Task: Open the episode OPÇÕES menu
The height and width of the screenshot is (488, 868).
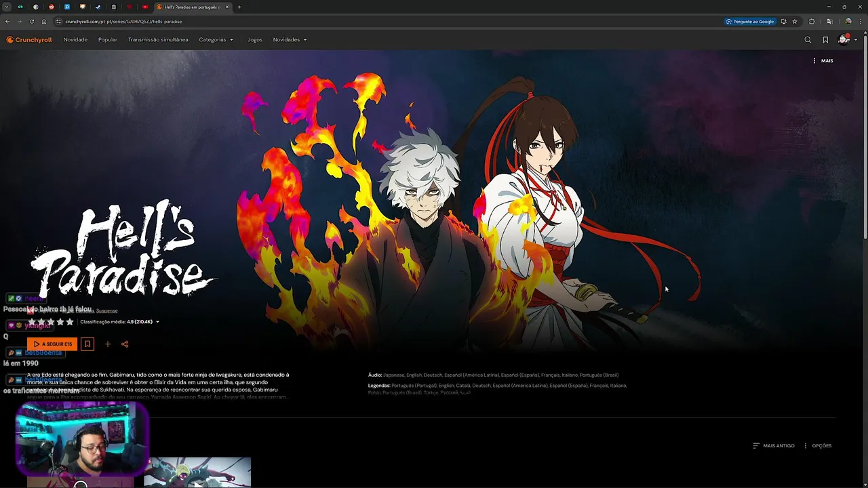Action: pyautogui.click(x=818, y=446)
